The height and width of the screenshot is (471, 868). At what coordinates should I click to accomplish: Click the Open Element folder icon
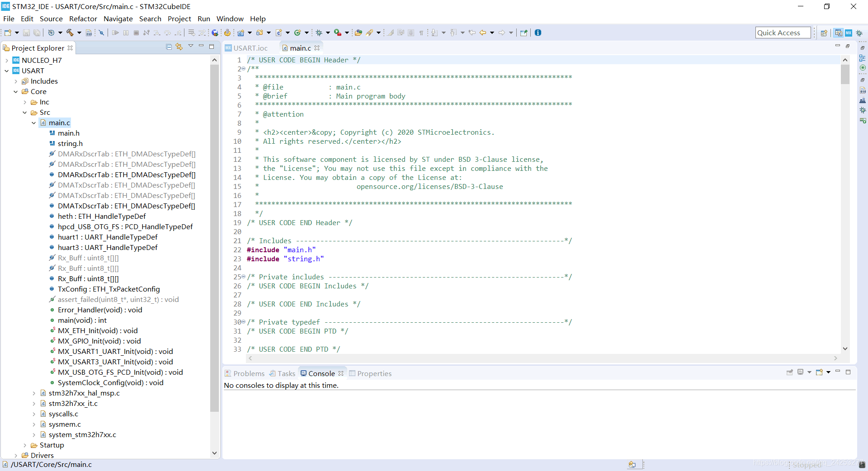(358, 33)
